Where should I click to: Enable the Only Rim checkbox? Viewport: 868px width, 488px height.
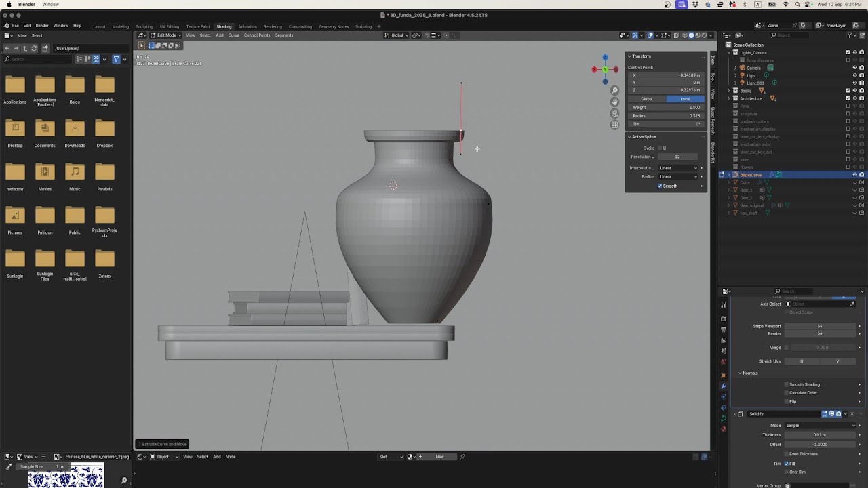[787, 472]
